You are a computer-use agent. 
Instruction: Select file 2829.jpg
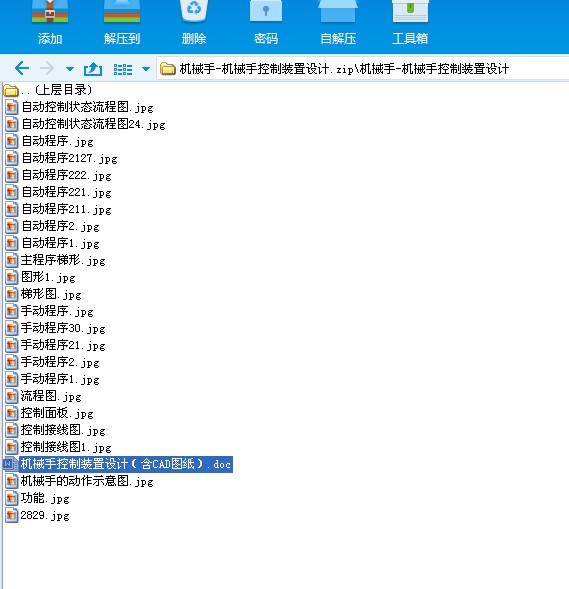tap(38, 515)
